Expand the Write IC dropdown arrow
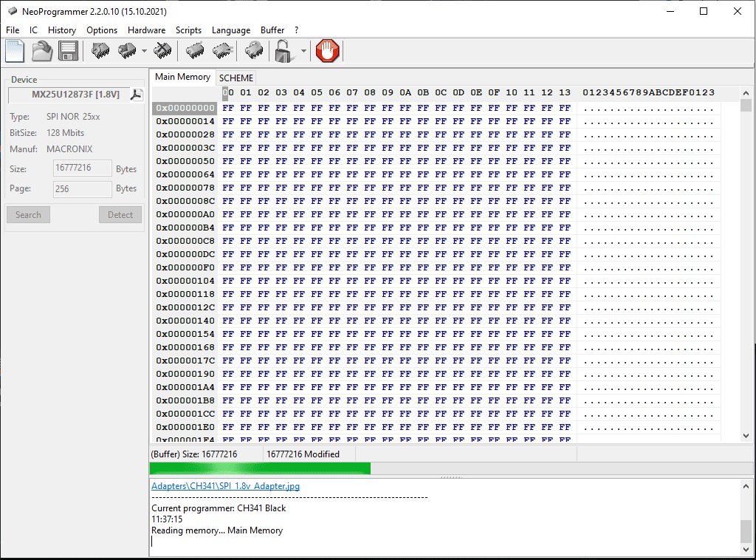The width and height of the screenshot is (756, 560). [144, 51]
